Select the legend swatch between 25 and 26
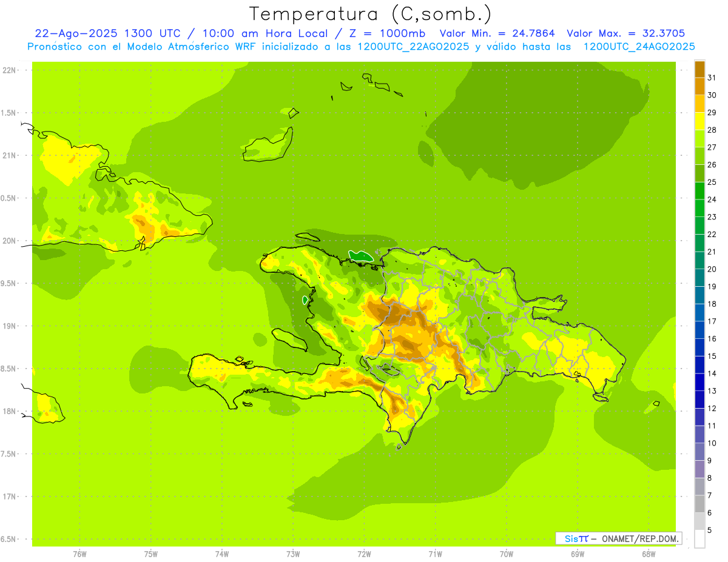Image resolution: width=728 pixels, height=562 pixels. (x=699, y=173)
